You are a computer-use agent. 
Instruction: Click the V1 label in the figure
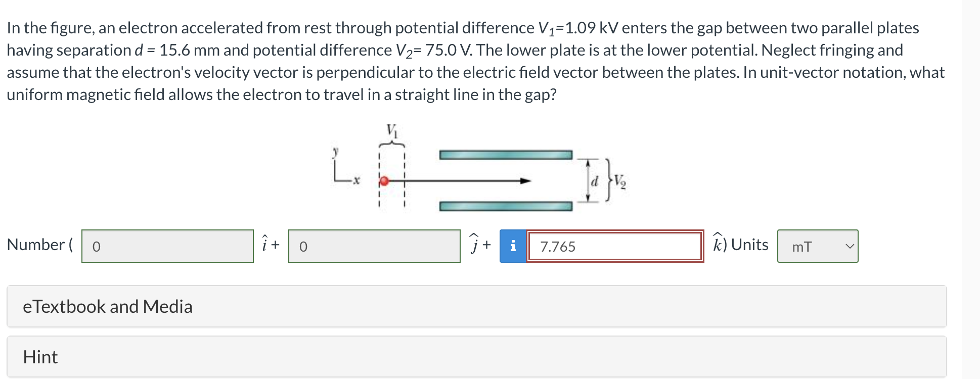point(392,130)
